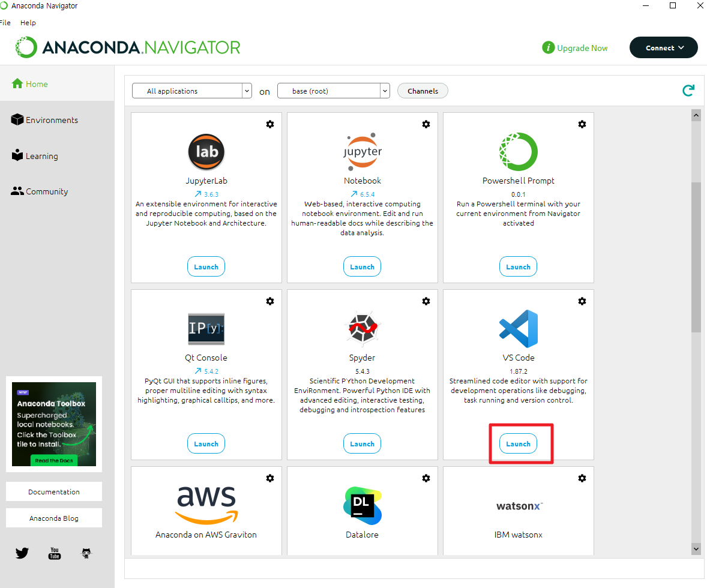Launch Jupyter Notebook
Screen dimensions: 707x588
click(x=362, y=267)
